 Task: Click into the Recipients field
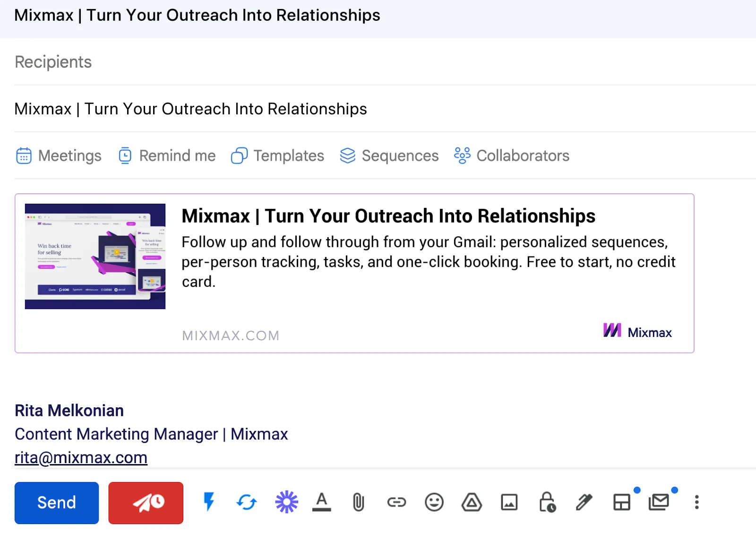385,62
